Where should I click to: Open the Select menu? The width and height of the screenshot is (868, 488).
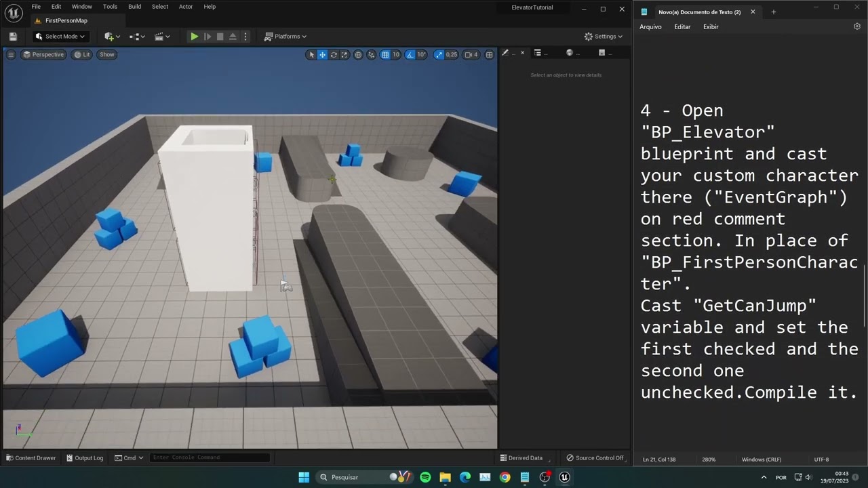pyautogui.click(x=160, y=7)
